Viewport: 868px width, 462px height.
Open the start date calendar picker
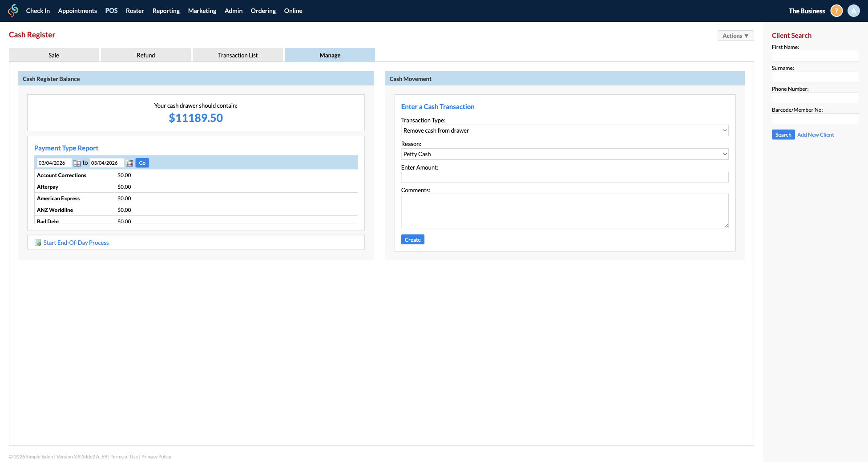coord(77,163)
